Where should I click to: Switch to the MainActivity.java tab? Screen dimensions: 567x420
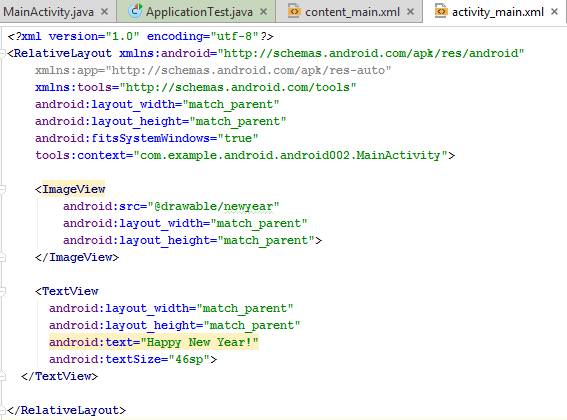[x=49, y=12]
